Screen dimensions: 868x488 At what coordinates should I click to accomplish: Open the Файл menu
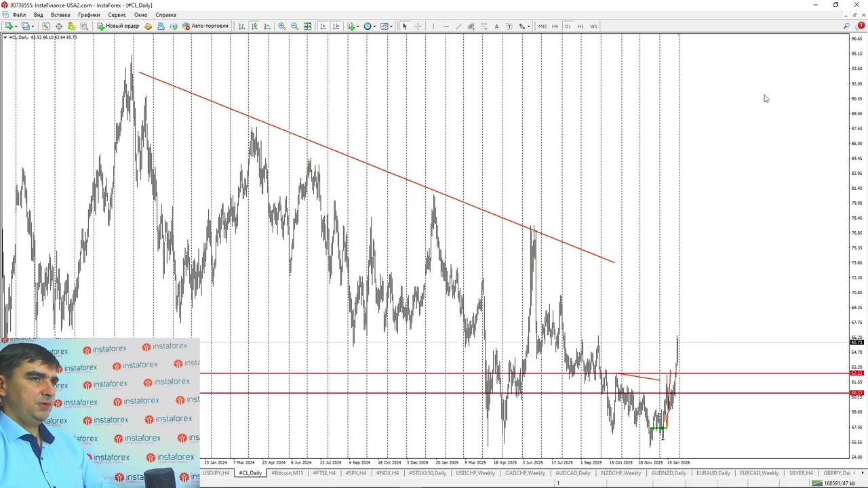tap(19, 15)
